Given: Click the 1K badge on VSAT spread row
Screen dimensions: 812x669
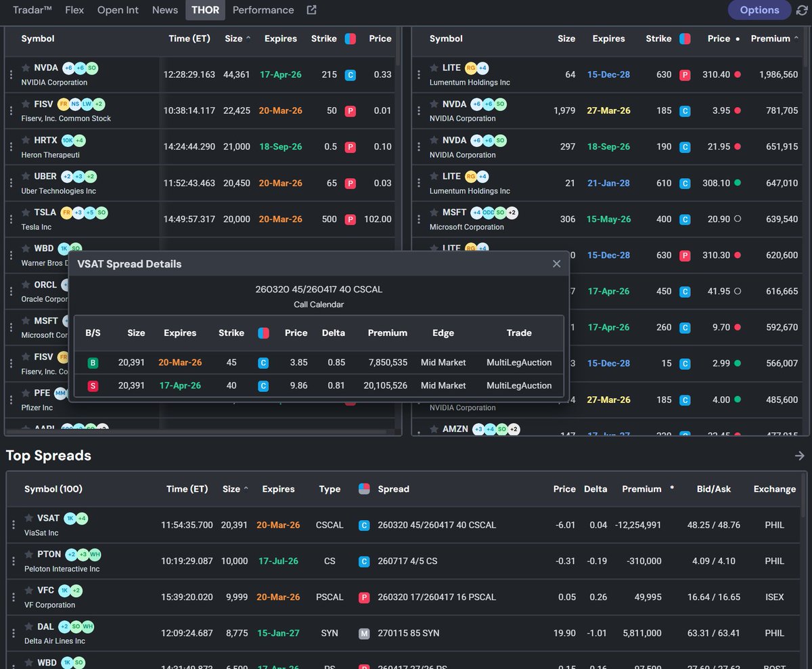Looking at the screenshot, I should (70, 518).
